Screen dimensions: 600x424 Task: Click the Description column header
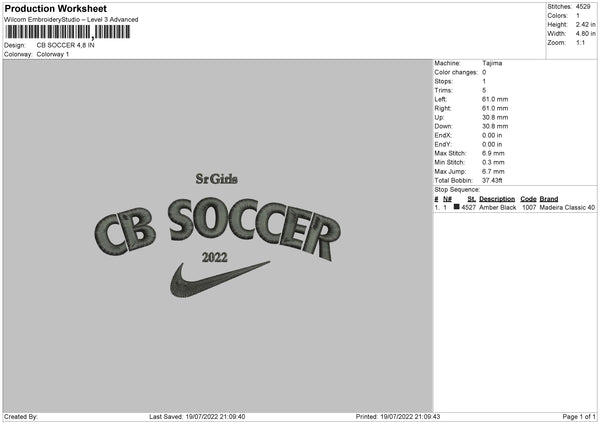coord(497,199)
